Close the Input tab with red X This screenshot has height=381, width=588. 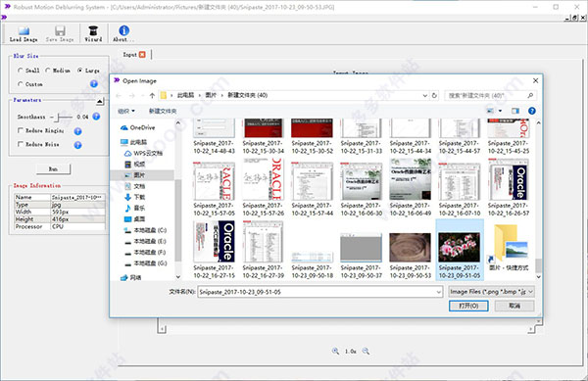[142, 55]
